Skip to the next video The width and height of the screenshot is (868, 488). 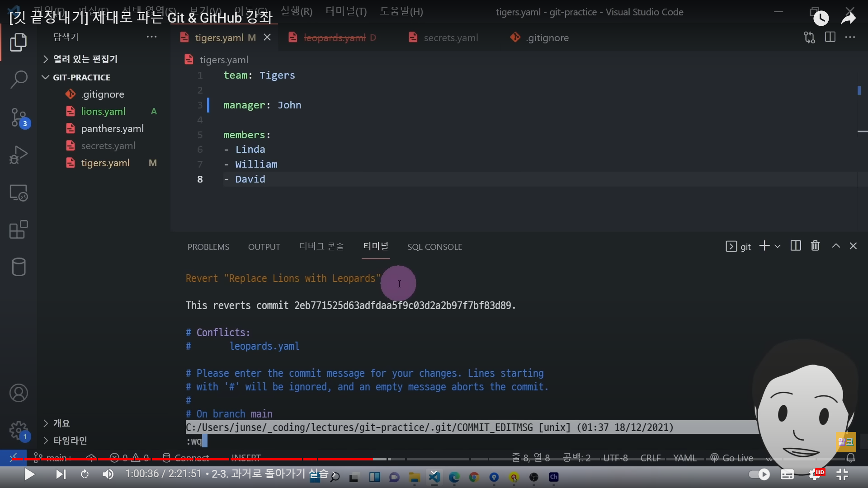pos(61,474)
